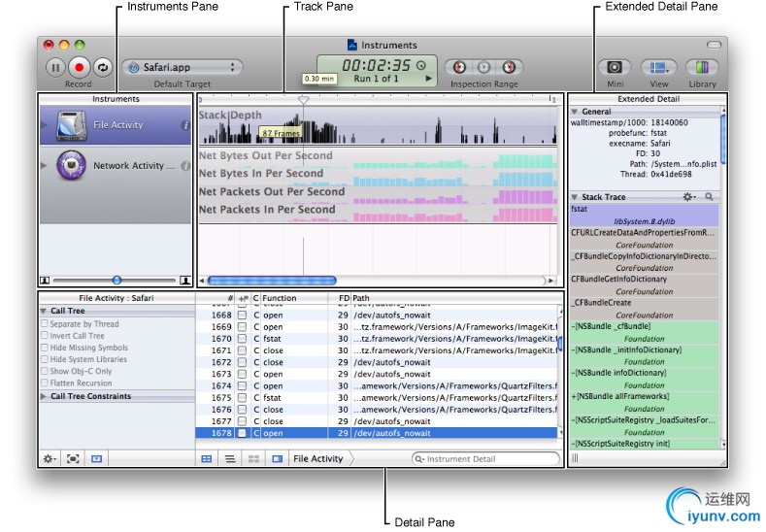
Task: Open the Library panel
Action: [702, 67]
